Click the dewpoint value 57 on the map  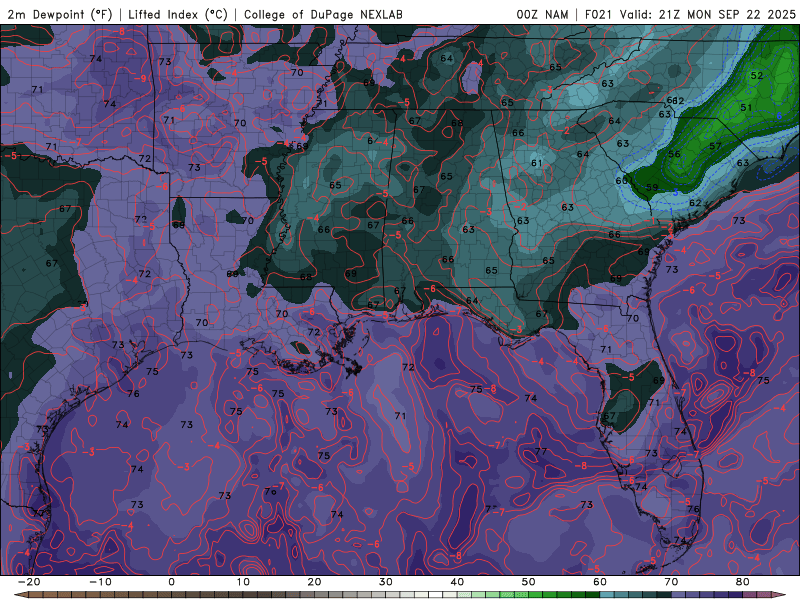(x=715, y=146)
